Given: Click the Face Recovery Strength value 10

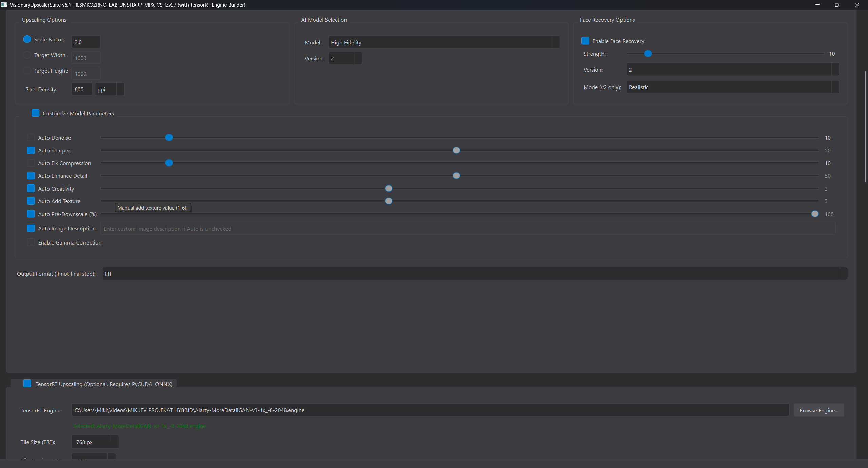Looking at the screenshot, I should [x=832, y=54].
